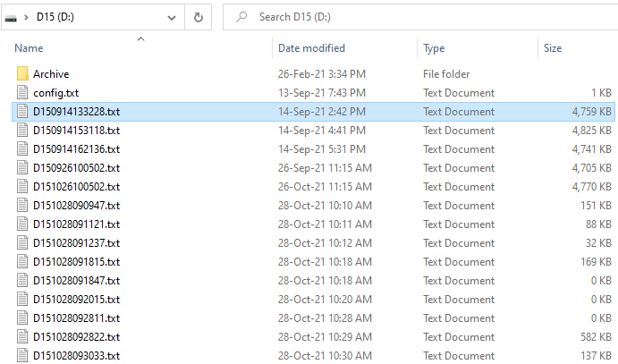Select the Archive folder icon

tap(23, 74)
